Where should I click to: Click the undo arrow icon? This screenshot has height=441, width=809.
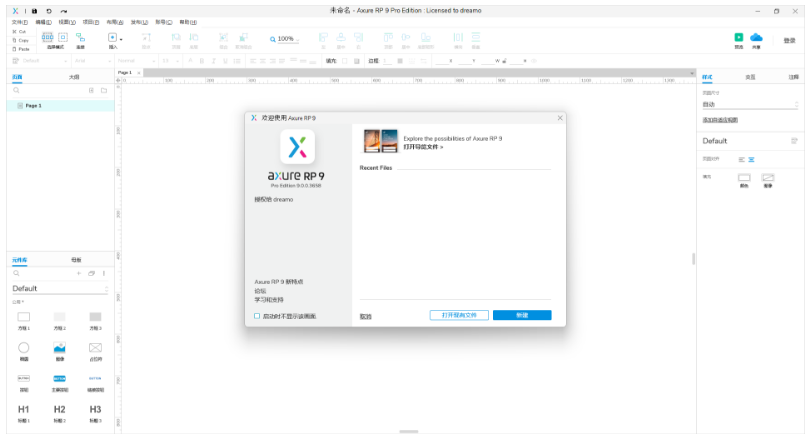tap(48, 11)
